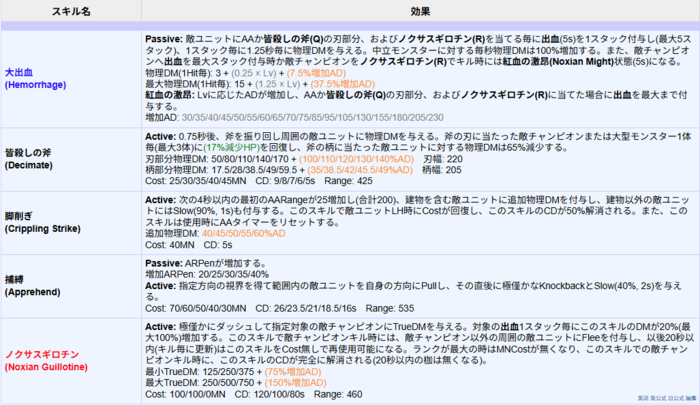Image resolution: width=700 pixels, height=405 pixels.
Task: Click the 刃幅: 220 value
Action: [x=443, y=159]
